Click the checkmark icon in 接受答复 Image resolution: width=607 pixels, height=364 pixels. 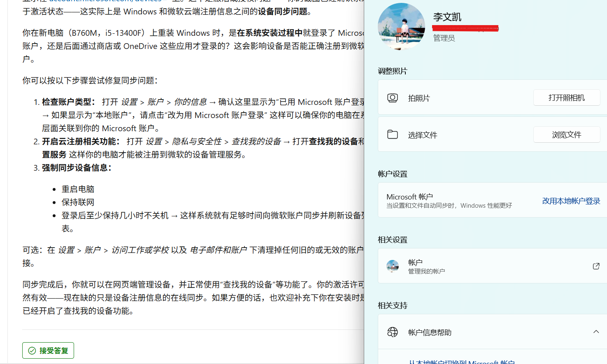coord(32,350)
